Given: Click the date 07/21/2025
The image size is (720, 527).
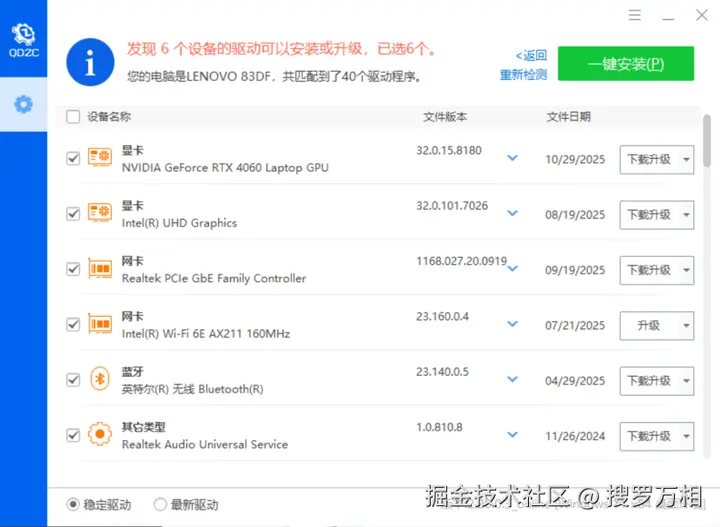Looking at the screenshot, I should pyautogui.click(x=575, y=326).
